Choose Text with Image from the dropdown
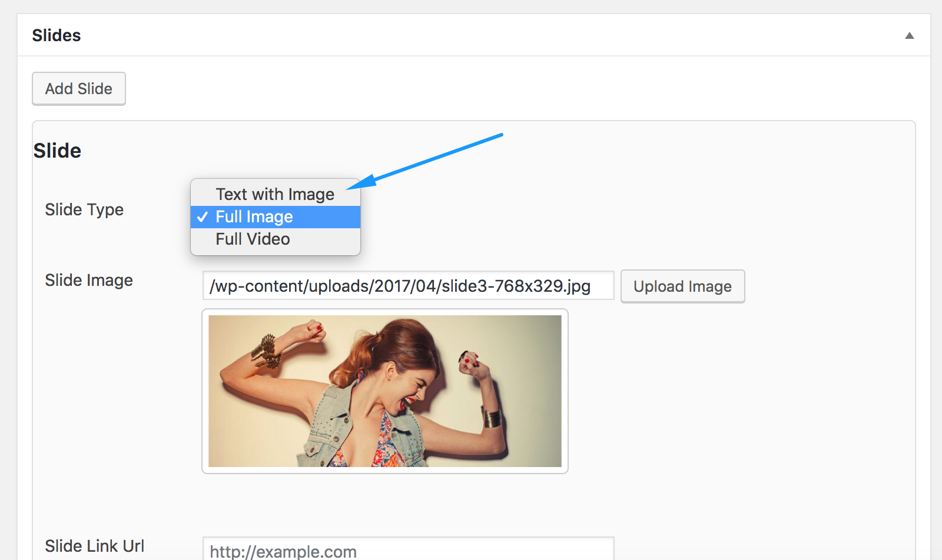942x560 pixels. pos(276,194)
